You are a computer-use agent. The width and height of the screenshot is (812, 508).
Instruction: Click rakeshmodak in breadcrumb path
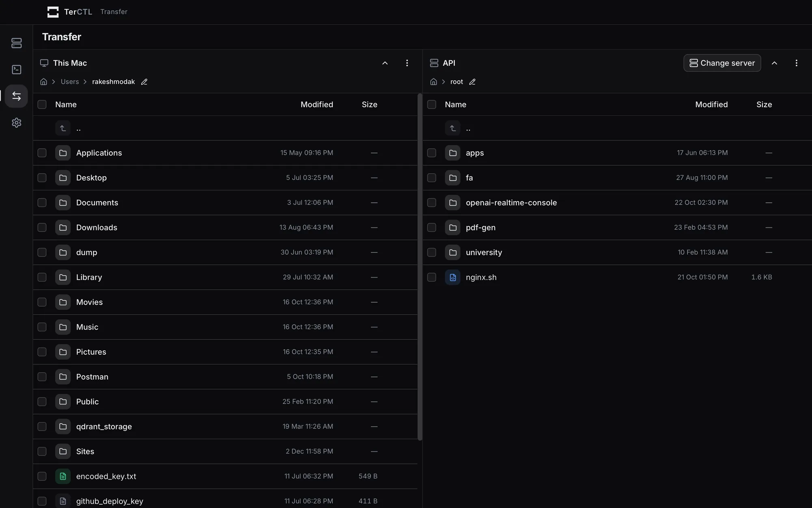(113, 82)
